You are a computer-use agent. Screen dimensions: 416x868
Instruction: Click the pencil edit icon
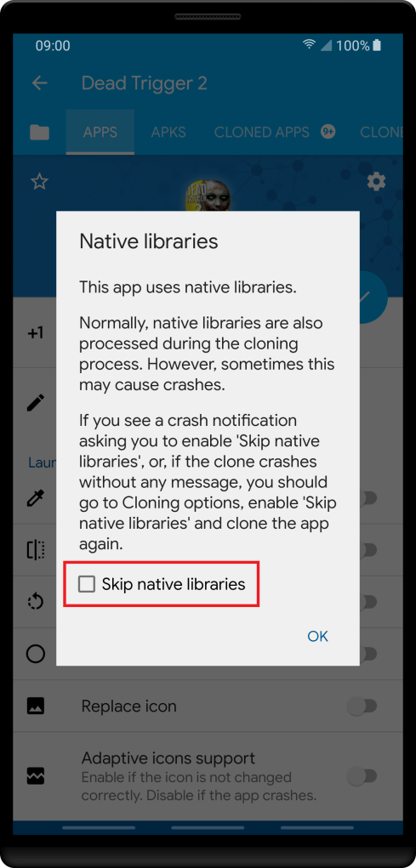point(36,402)
